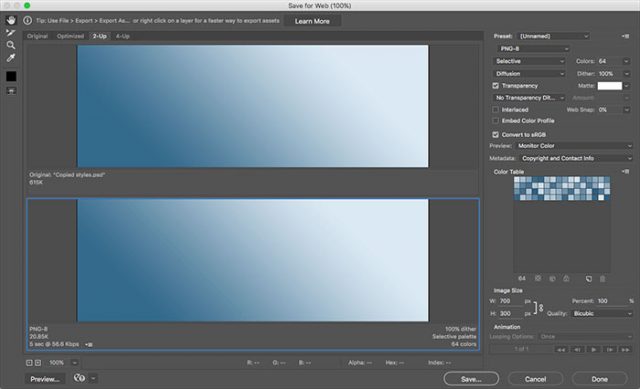Viewport: 640px width, 389px height.
Task: Uncheck the Transparency checkbox
Action: (496, 86)
